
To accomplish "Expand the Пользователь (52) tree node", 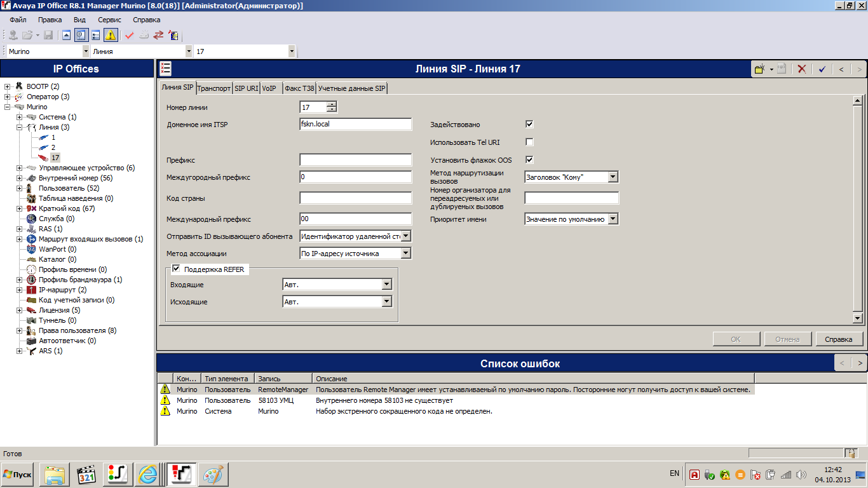I will [20, 188].
